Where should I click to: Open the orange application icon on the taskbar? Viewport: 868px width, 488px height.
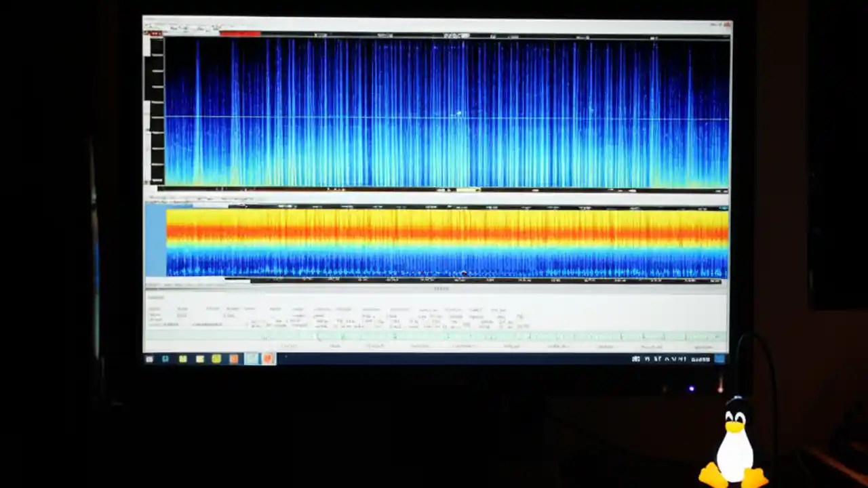pos(234,359)
